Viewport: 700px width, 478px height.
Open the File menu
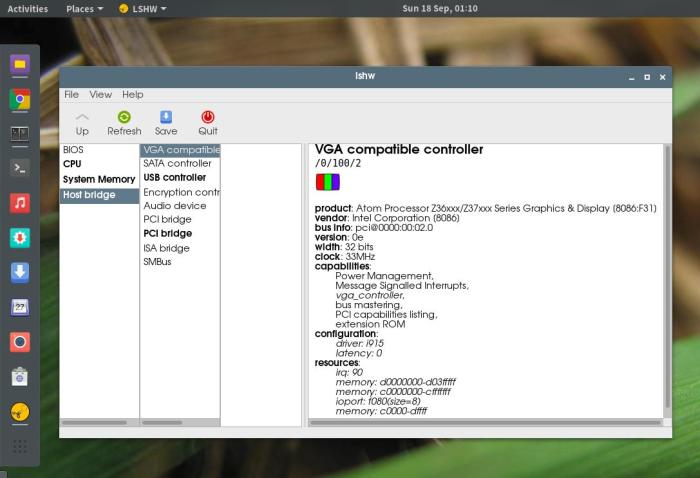[x=71, y=95]
